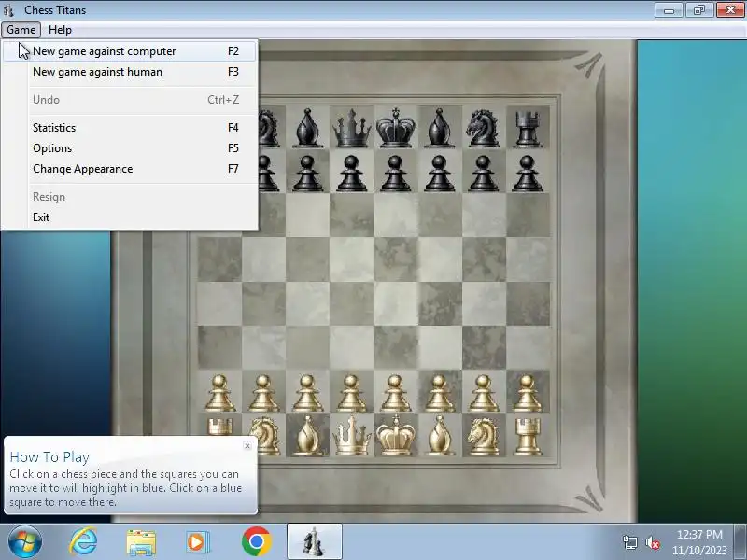Select white bishop left of the queen
This screenshot has height=560, width=747.
pos(308,436)
